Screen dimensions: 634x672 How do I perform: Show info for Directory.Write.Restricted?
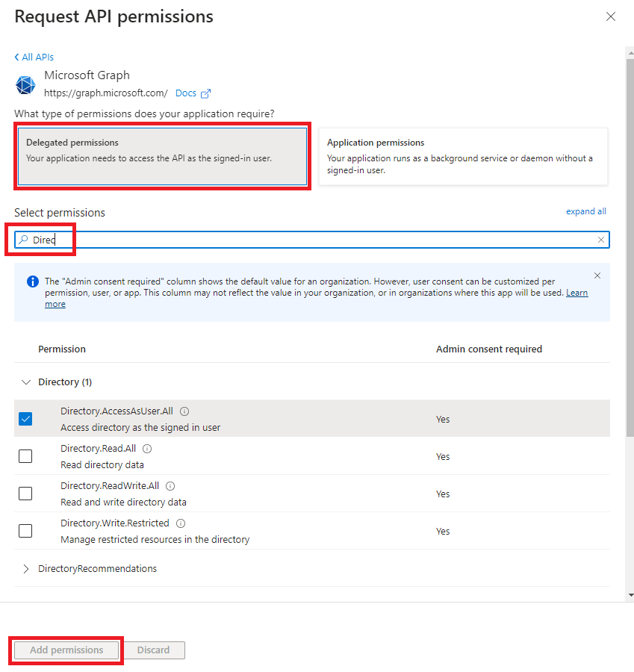pos(181,523)
